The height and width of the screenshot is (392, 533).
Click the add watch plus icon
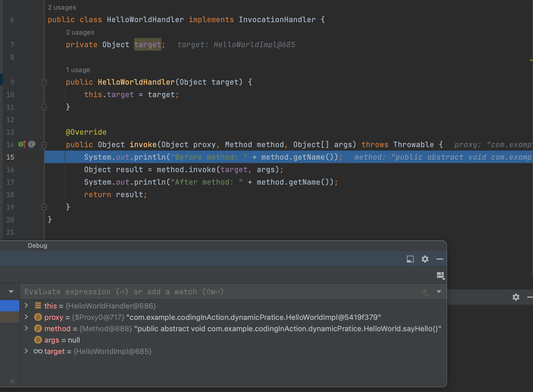[x=425, y=292]
